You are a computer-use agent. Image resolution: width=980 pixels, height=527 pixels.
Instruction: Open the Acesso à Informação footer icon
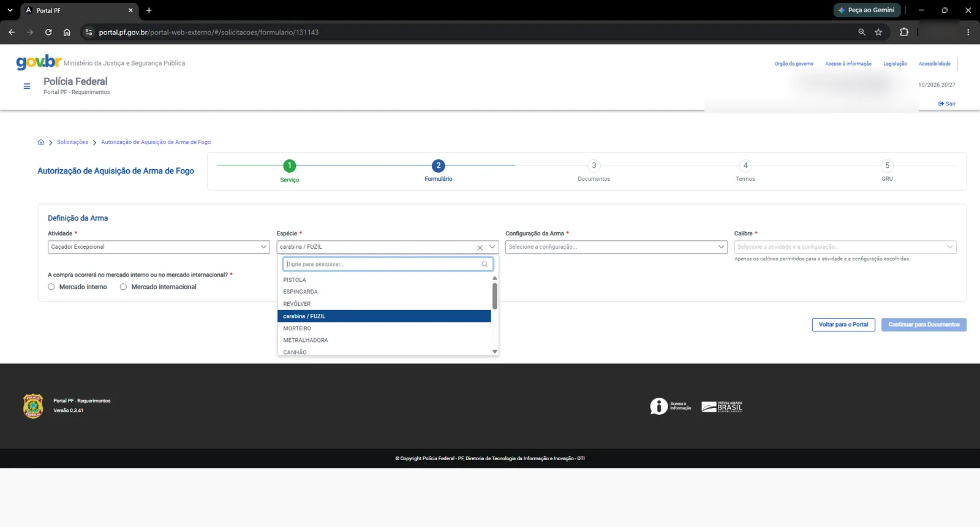[x=671, y=406]
